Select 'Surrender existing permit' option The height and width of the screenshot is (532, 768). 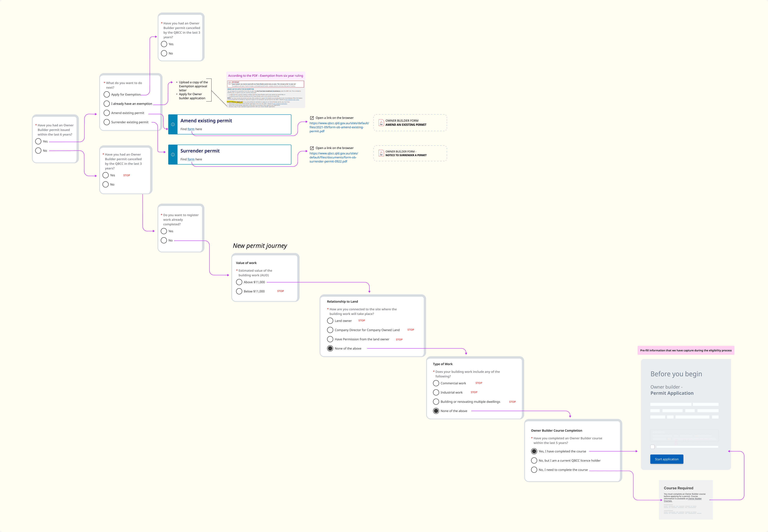(107, 122)
